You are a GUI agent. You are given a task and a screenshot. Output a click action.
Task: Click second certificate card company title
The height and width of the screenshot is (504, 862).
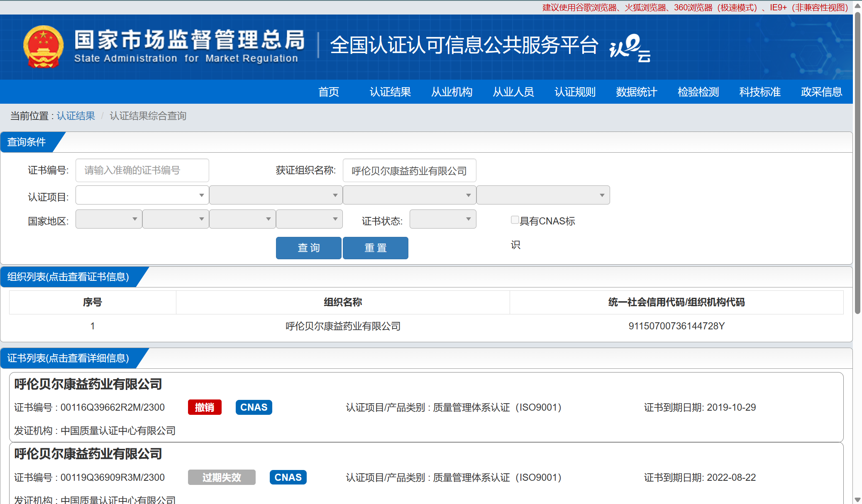(x=88, y=454)
